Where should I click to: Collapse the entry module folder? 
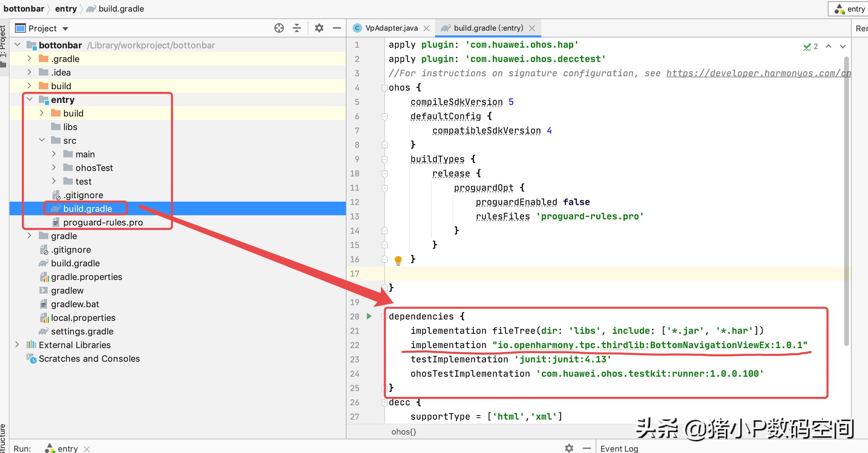(30, 99)
